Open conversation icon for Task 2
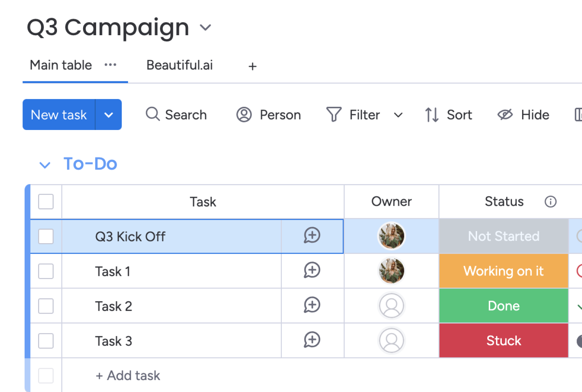This screenshot has width=582, height=392. [312, 305]
